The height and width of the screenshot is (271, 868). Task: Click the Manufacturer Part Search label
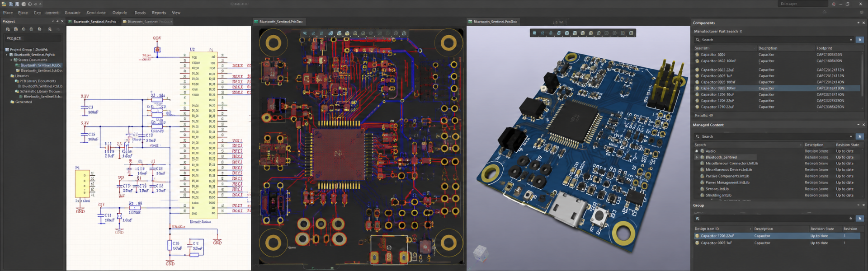coord(716,32)
